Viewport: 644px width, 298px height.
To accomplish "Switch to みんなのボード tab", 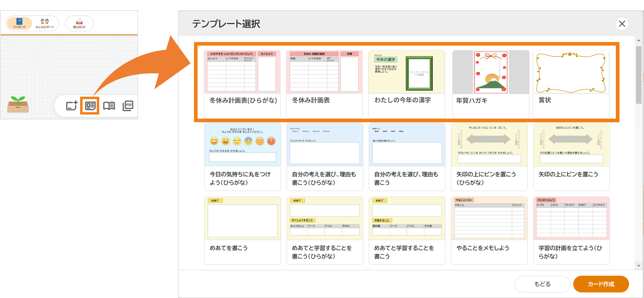I will [x=45, y=23].
